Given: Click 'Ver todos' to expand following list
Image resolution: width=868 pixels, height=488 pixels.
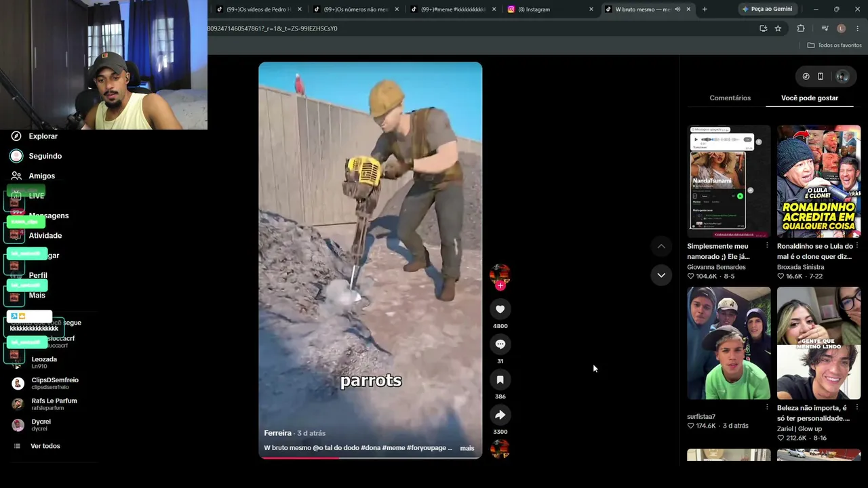Looking at the screenshot, I should (x=45, y=446).
